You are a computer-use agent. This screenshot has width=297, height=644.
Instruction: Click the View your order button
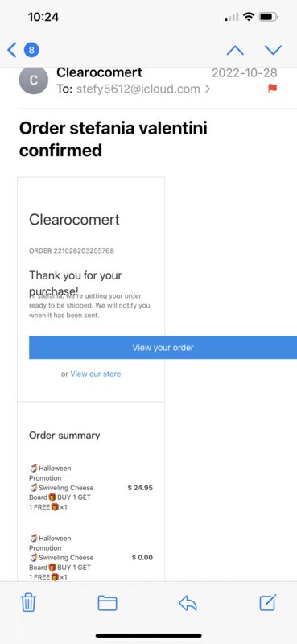tap(163, 348)
